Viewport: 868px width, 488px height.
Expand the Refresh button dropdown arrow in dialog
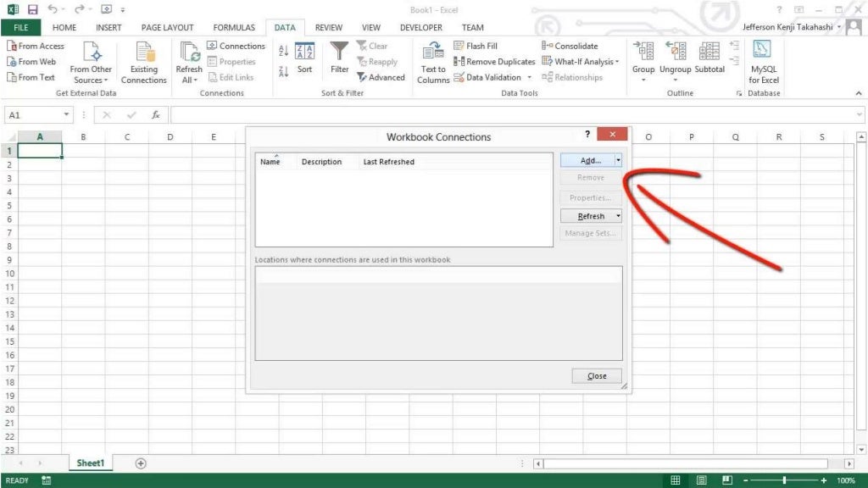pos(618,216)
